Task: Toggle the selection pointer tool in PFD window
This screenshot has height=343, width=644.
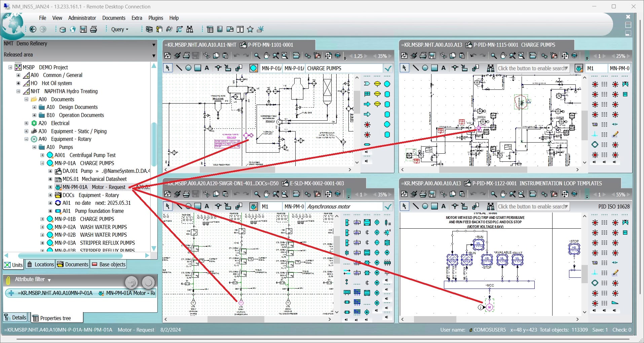Action: pos(167,68)
